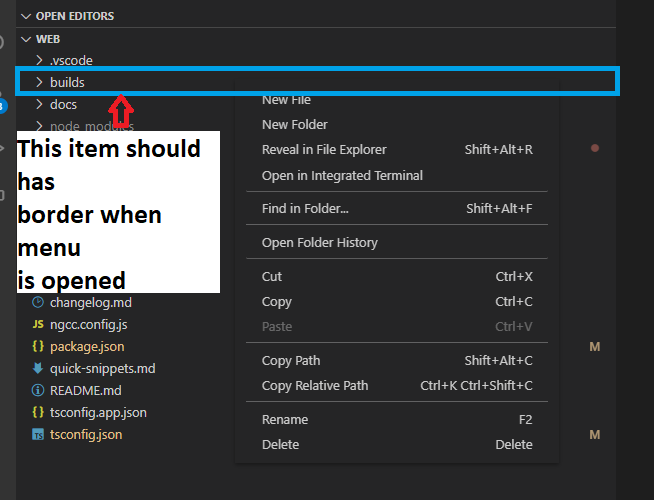Open README.md file
This screenshot has width=654, height=500.
coord(86,390)
